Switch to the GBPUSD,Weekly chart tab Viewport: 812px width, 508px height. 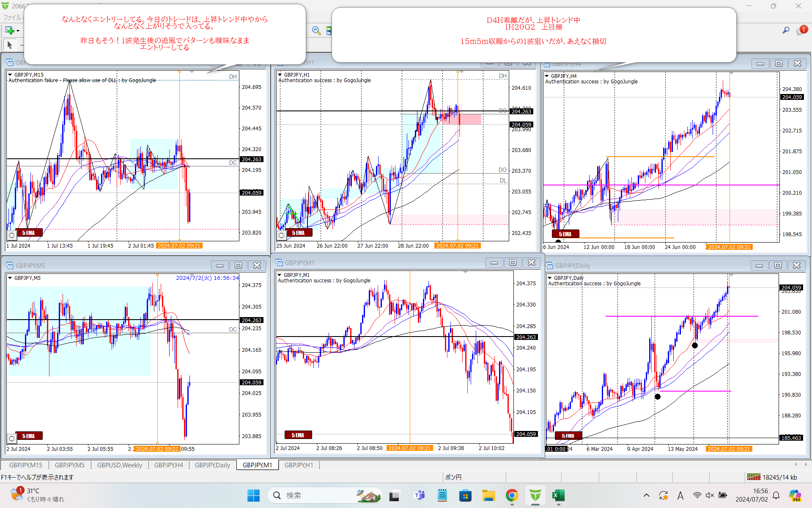point(120,465)
